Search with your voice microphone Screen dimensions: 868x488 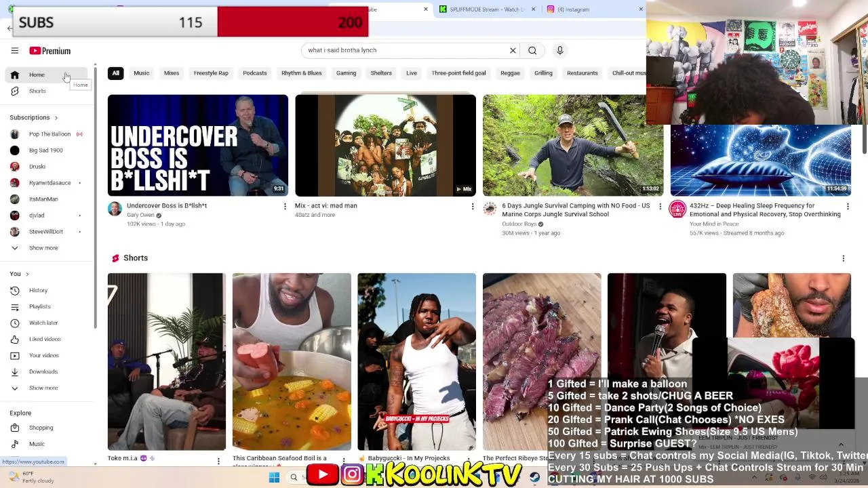point(559,50)
